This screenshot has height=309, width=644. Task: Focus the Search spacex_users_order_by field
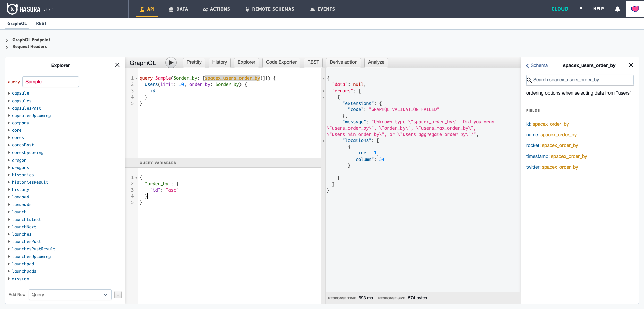click(x=580, y=80)
